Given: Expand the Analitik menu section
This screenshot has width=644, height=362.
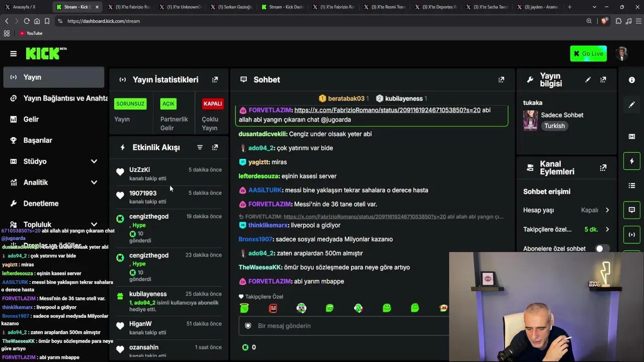Looking at the screenshot, I should (x=94, y=183).
